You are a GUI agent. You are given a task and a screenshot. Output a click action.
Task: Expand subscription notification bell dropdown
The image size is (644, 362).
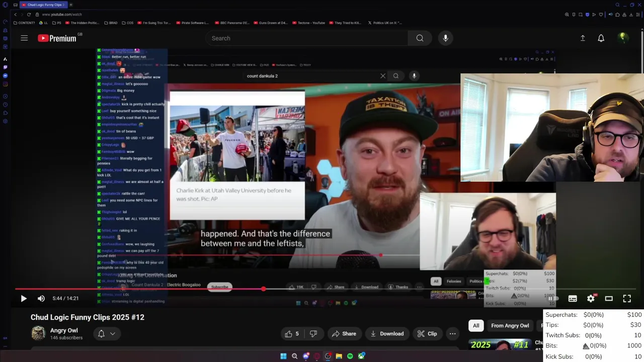tap(106, 334)
